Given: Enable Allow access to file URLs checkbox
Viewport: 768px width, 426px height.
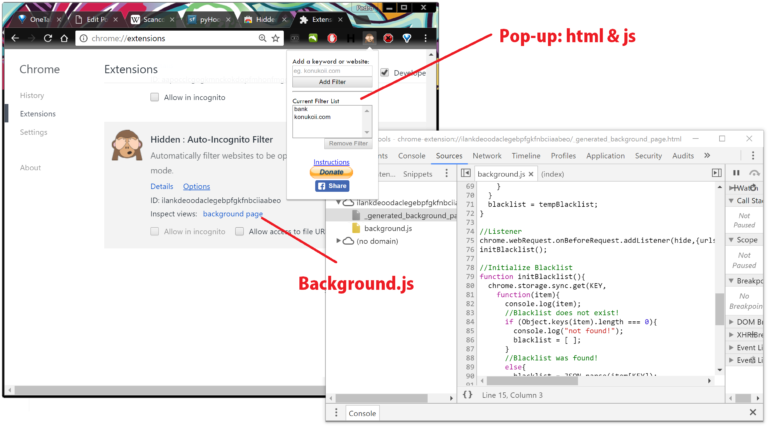Looking at the screenshot, I should (x=240, y=231).
